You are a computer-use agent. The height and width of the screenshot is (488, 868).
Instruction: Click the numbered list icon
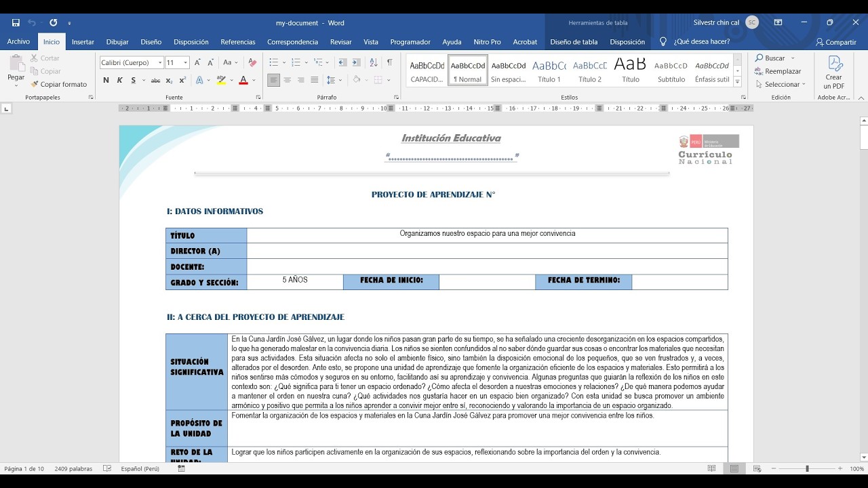click(296, 62)
